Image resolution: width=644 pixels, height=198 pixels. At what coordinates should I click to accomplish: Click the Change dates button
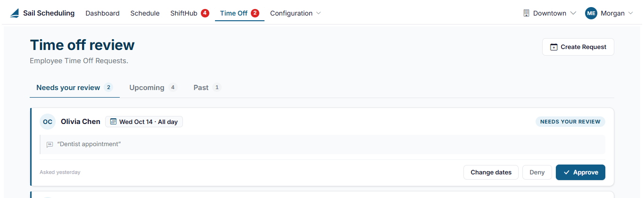click(491, 172)
